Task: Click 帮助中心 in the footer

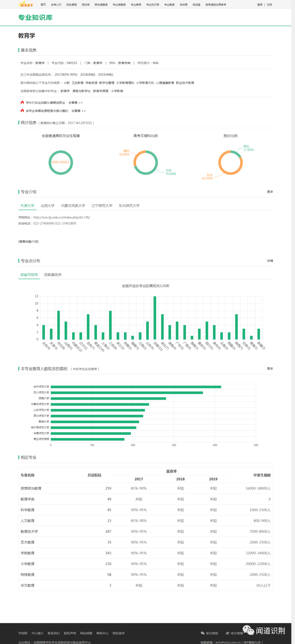Action: (102, 633)
